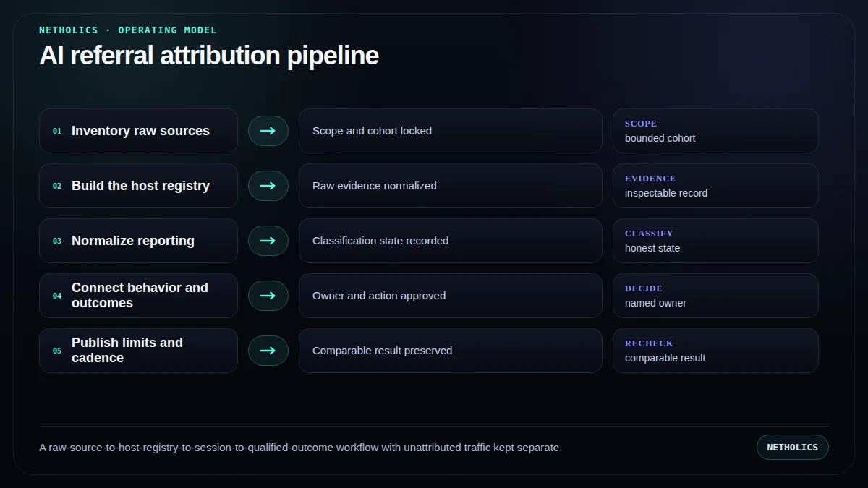Select Classification state recorded box
The image size is (868, 488).
click(451, 241)
